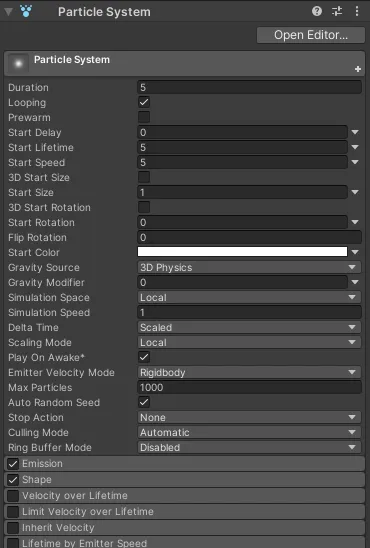Open the Start Color mode arrow
Screen dimensions: 370x548
(x=355, y=252)
